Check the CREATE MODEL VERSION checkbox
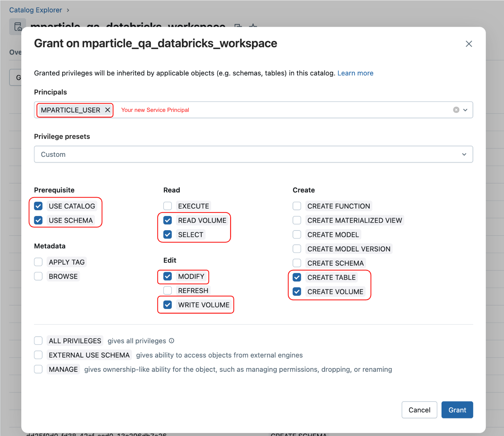This screenshot has width=504, height=436. pyautogui.click(x=297, y=249)
